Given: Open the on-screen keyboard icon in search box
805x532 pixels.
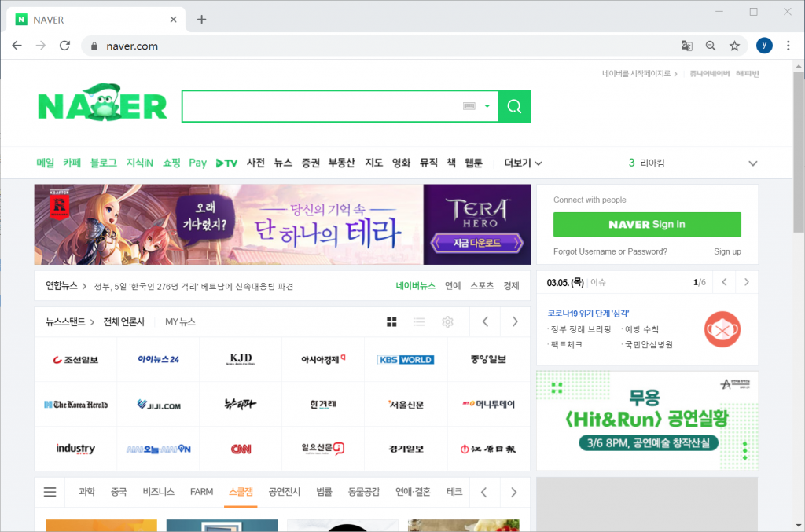Looking at the screenshot, I should 470,106.
